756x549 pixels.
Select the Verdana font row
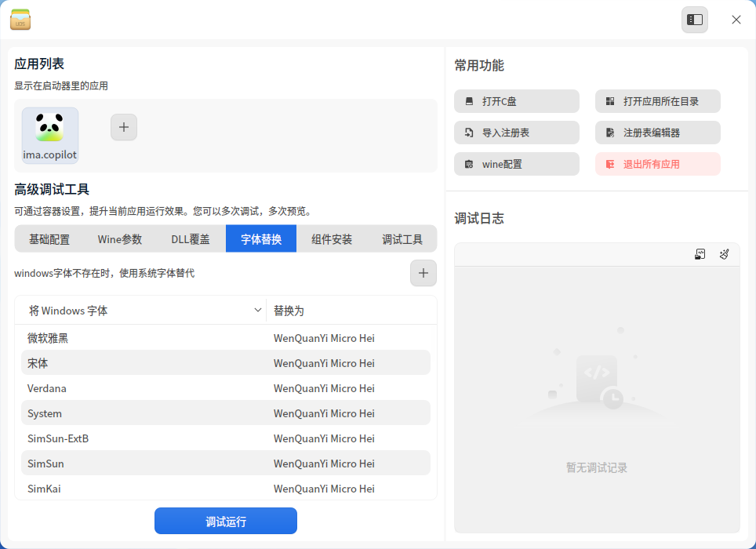tap(226, 388)
